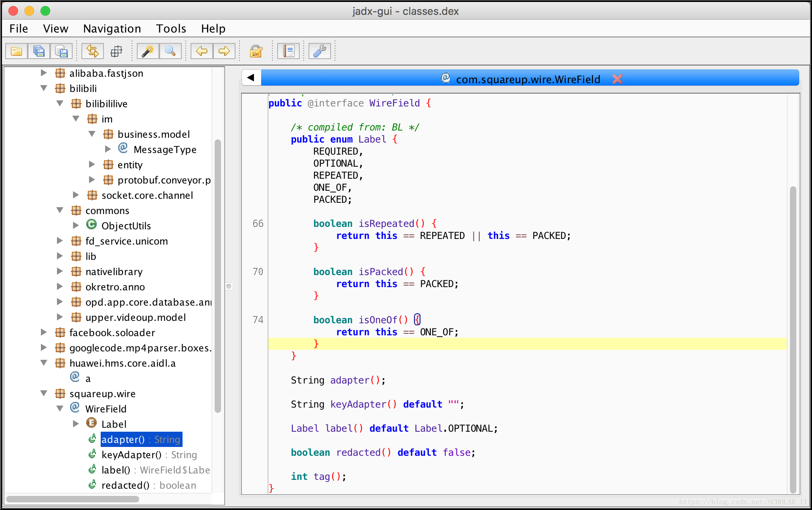812x510 pixels.
Task: Collapse the im package node
Action: pos(76,119)
